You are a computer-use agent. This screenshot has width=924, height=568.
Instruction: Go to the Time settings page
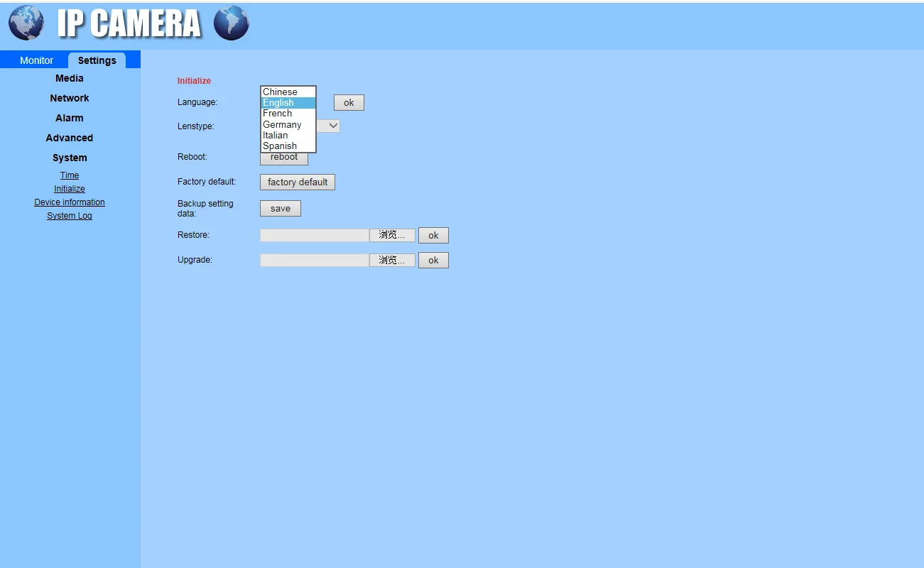coord(70,175)
